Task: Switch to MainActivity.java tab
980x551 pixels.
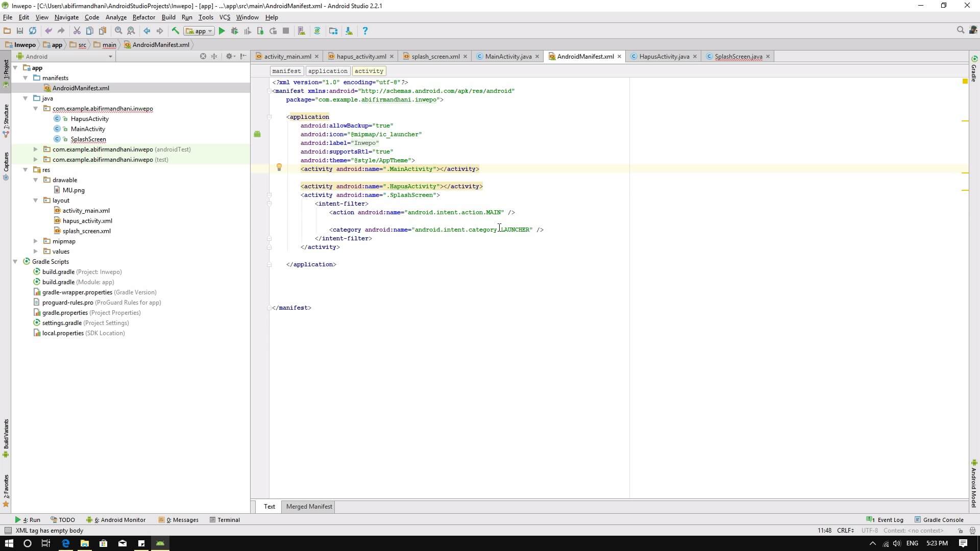Action: tap(507, 57)
